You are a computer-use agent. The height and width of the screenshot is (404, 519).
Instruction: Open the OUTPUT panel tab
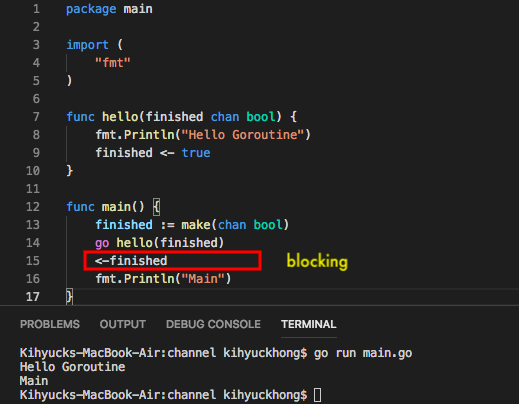pyautogui.click(x=122, y=324)
